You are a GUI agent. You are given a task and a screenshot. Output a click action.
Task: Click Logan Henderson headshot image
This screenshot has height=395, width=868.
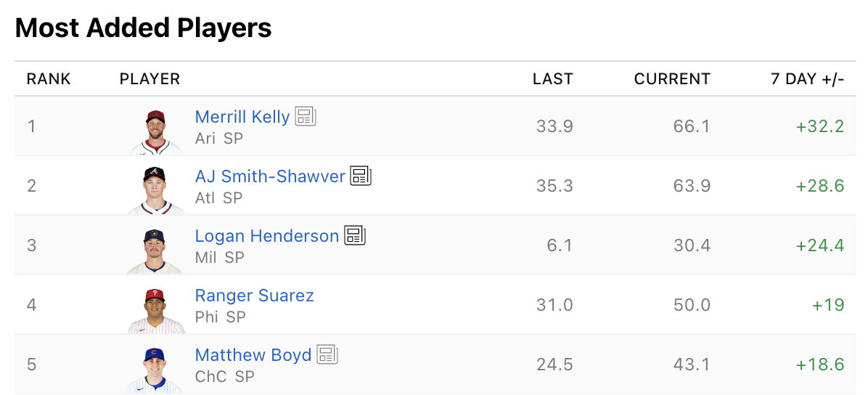(155, 251)
